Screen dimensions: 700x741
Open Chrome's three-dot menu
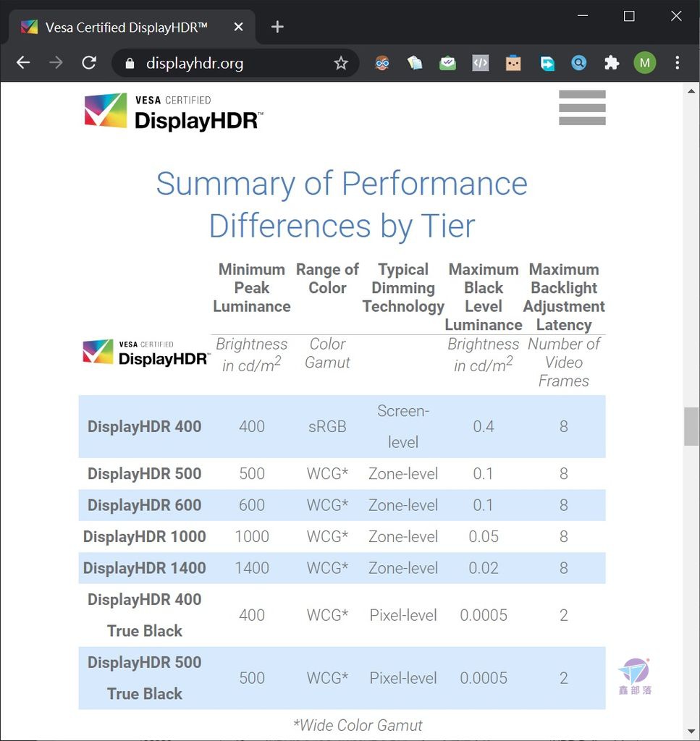678,63
